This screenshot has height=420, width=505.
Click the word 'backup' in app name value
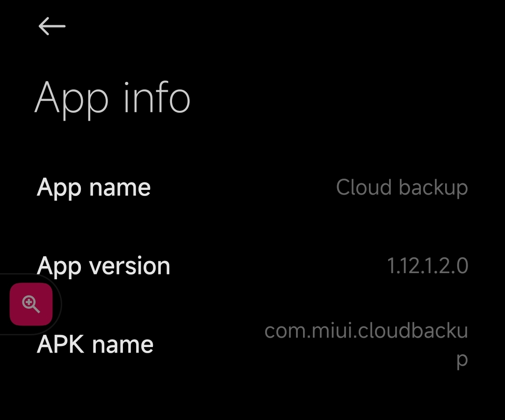(x=433, y=188)
